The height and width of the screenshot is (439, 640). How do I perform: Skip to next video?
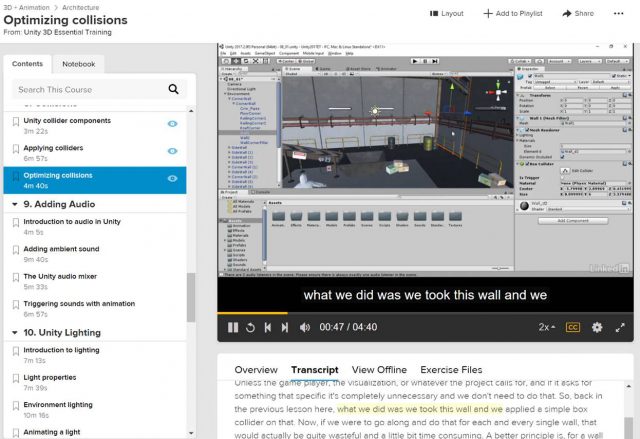point(285,327)
